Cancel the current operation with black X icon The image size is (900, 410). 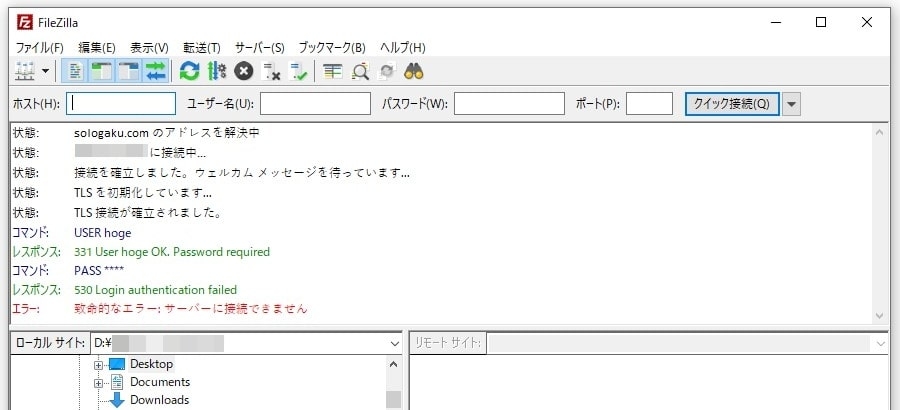(x=243, y=71)
